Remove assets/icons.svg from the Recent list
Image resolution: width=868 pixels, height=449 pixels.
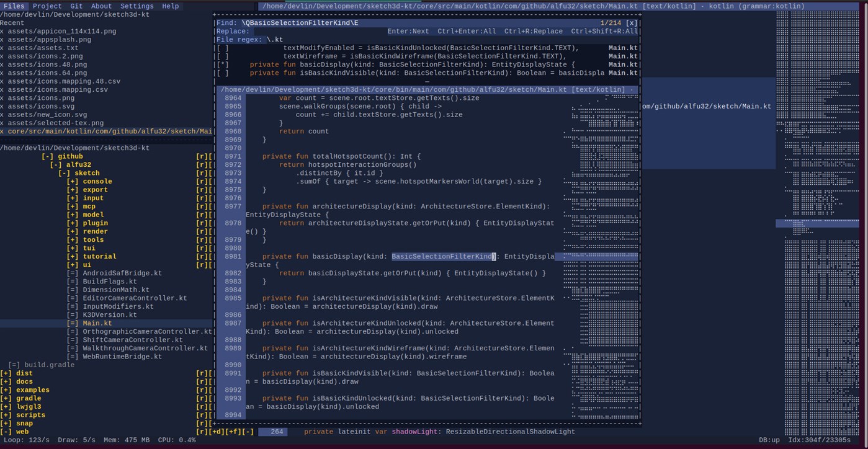pos(2,107)
